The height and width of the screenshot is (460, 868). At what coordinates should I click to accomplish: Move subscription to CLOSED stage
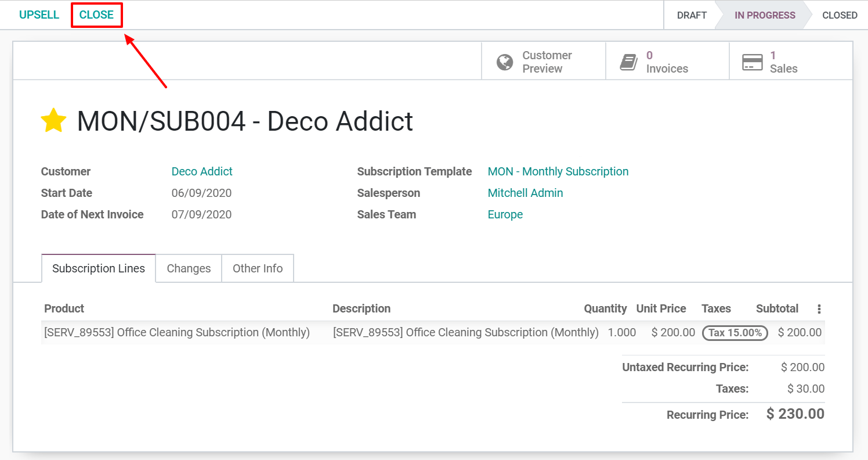(839, 15)
